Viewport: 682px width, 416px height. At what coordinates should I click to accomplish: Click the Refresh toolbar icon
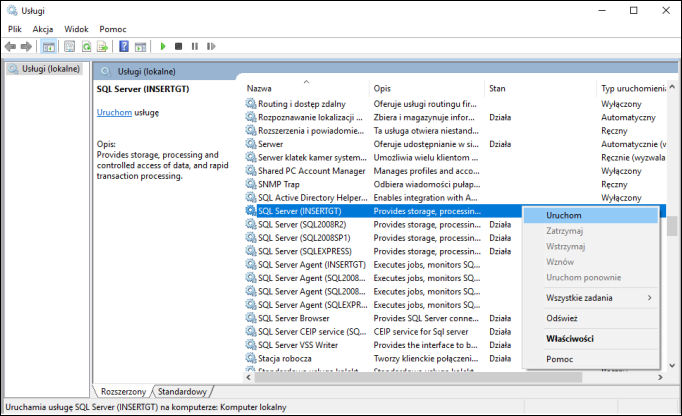(x=87, y=46)
